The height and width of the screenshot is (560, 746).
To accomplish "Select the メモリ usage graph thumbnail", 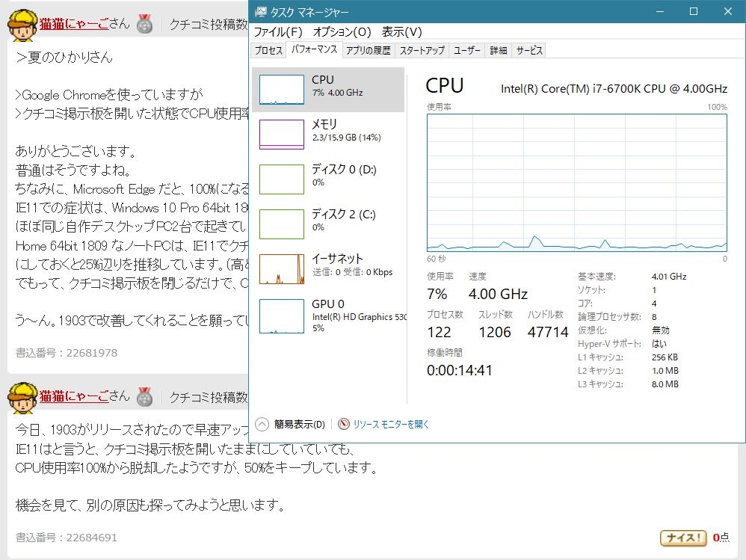I will click(x=282, y=134).
